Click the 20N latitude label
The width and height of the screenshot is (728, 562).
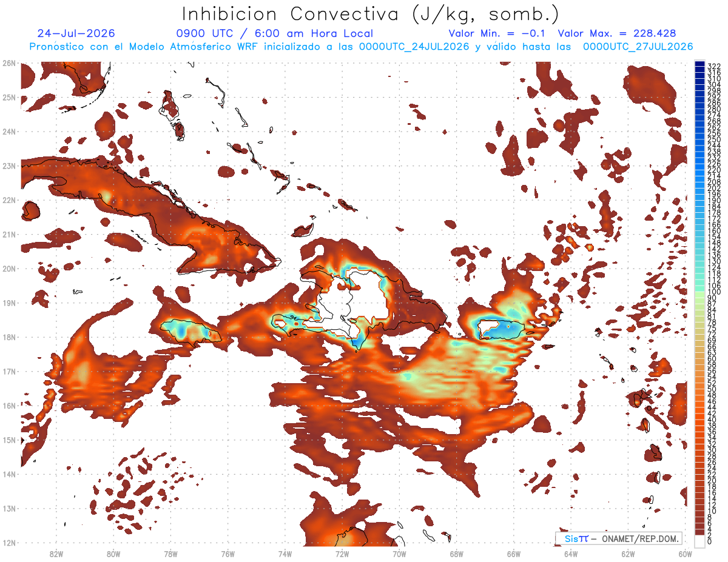coord(9,269)
